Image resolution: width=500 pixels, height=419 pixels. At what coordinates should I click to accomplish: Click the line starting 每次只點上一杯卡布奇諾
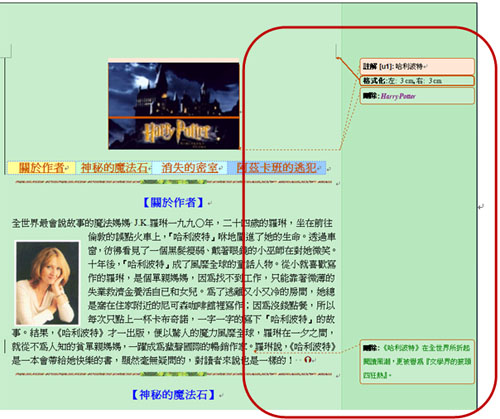pos(211,319)
